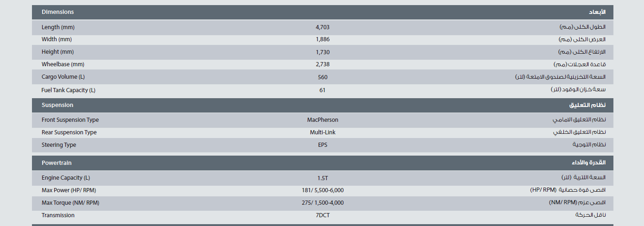Click the Suspension section header

(x=57, y=105)
